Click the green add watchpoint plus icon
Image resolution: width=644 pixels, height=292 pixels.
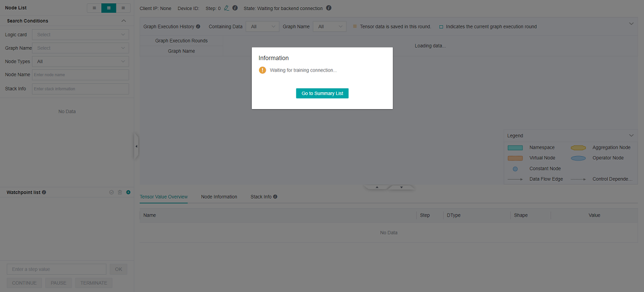[x=128, y=192]
